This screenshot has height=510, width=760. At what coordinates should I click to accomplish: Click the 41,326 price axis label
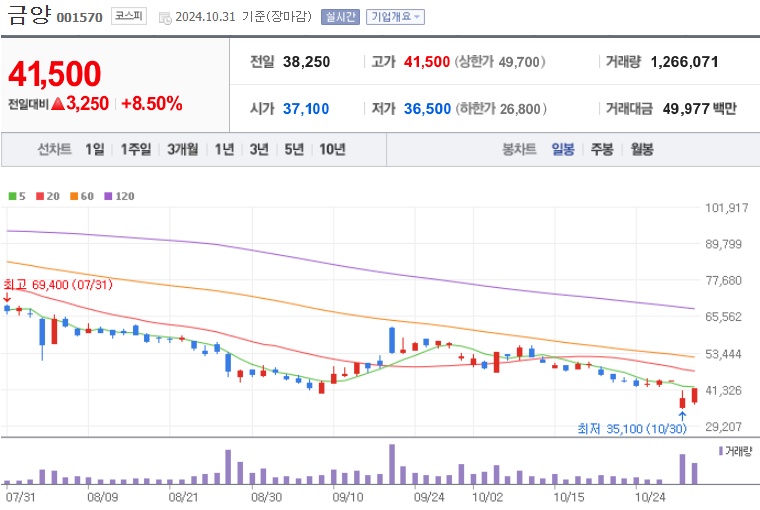pyautogui.click(x=724, y=390)
